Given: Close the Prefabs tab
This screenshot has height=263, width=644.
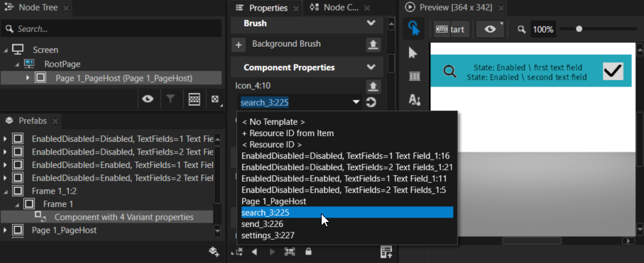Looking at the screenshot, I should tap(55, 121).
